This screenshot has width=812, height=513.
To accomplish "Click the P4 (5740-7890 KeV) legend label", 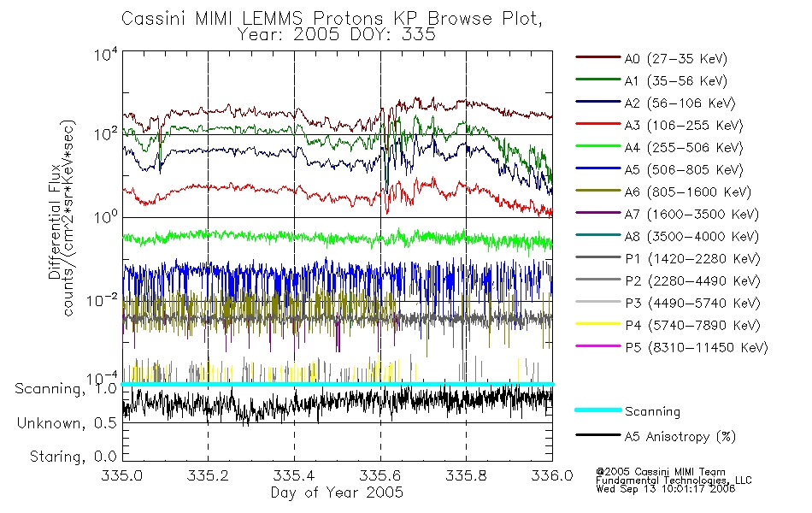I will tap(692, 326).
